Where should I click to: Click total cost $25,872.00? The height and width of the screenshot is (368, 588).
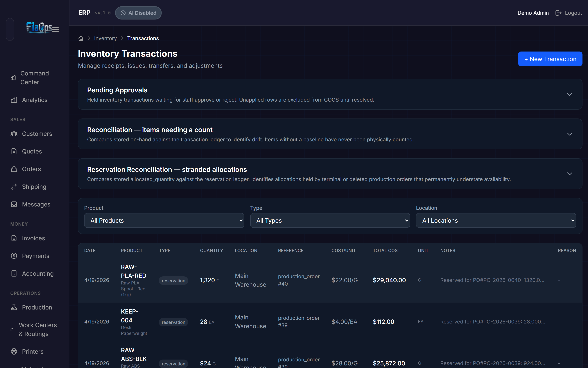click(x=389, y=363)
